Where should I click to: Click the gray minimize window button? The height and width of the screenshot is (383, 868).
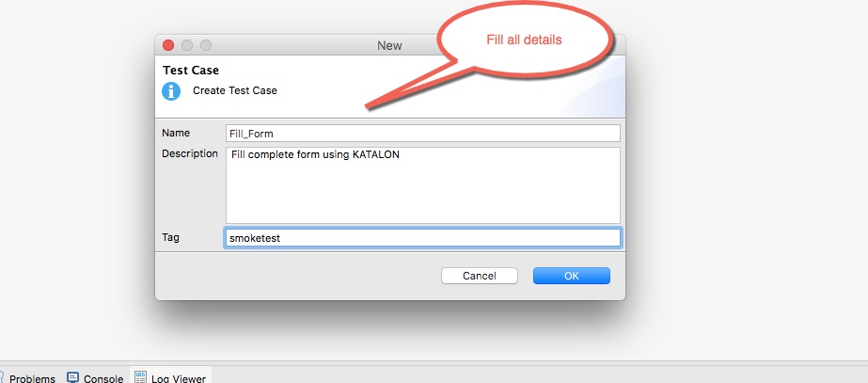[187, 45]
